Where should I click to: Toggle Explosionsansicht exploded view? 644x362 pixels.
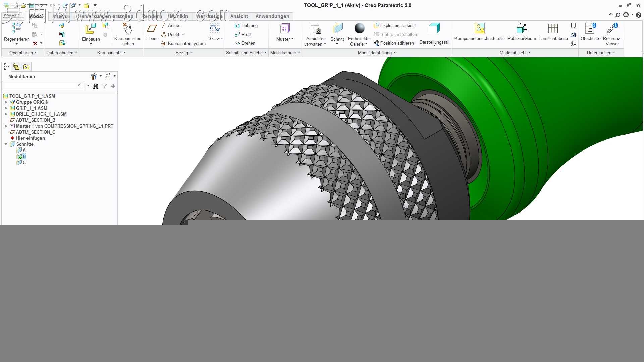pyautogui.click(x=394, y=25)
